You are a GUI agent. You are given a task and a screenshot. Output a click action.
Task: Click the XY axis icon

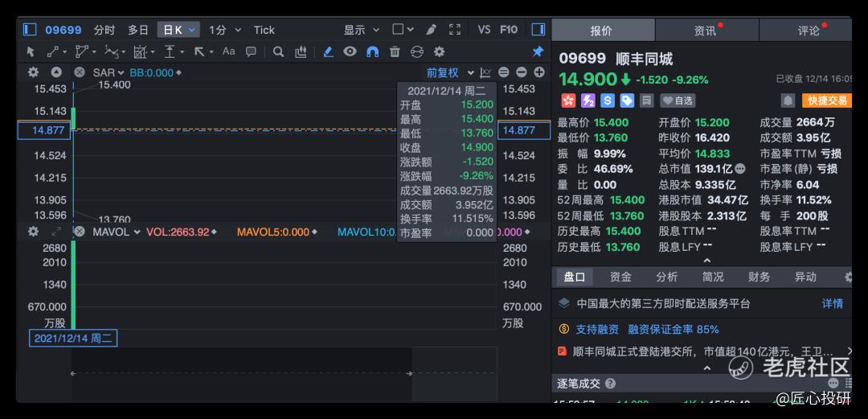pyautogui.click(x=485, y=72)
